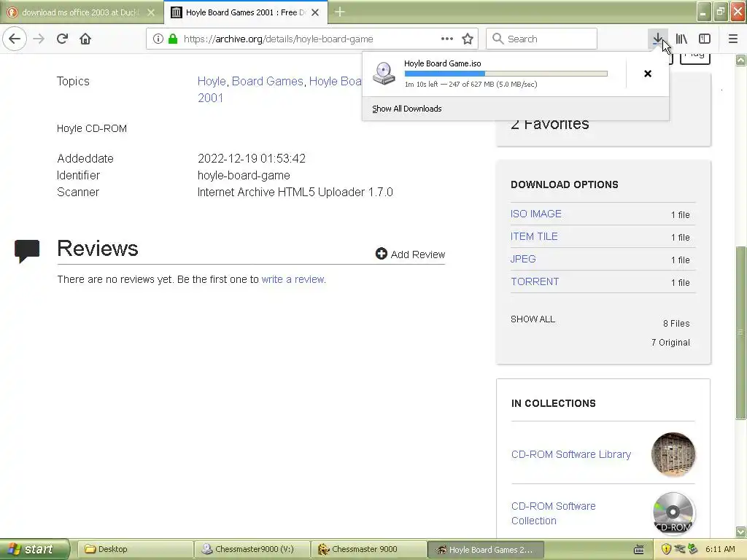747x560 pixels.
Task: Close the Hoyle Board Games 2001 tab
Action: pyautogui.click(x=315, y=12)
